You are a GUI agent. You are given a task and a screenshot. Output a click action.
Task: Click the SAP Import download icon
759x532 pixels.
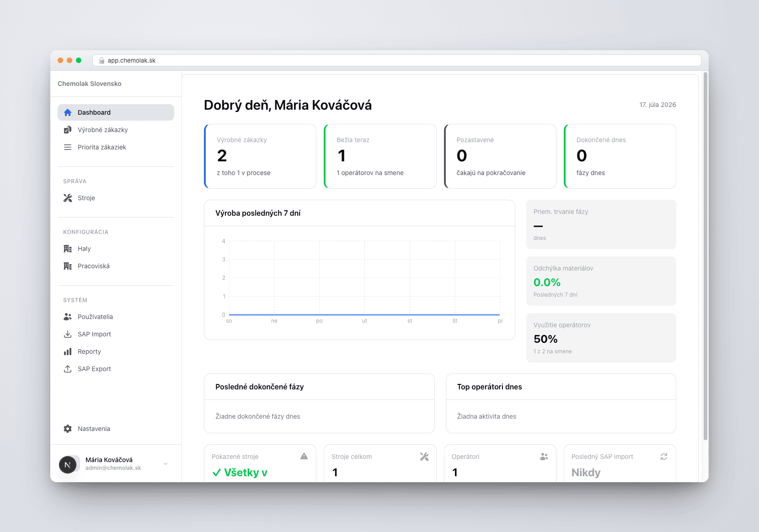(x=68, y=334)
